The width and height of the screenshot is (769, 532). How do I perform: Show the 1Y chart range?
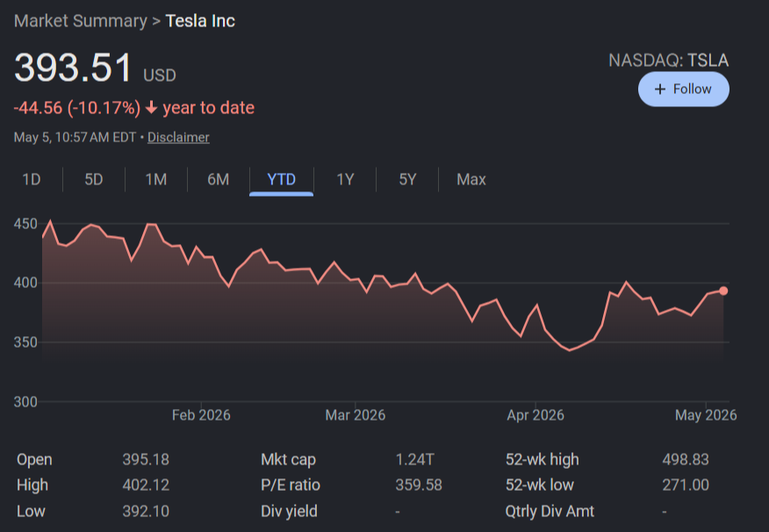345,179
